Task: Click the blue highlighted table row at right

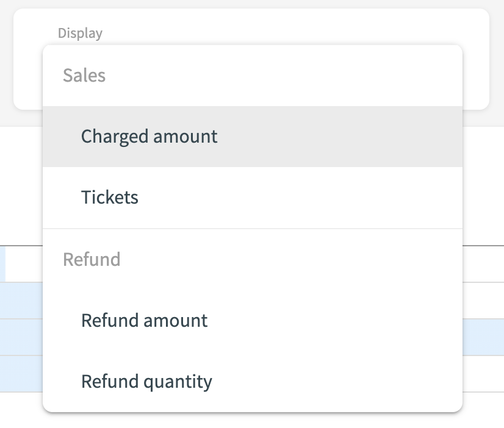Action: pos(483,337)
